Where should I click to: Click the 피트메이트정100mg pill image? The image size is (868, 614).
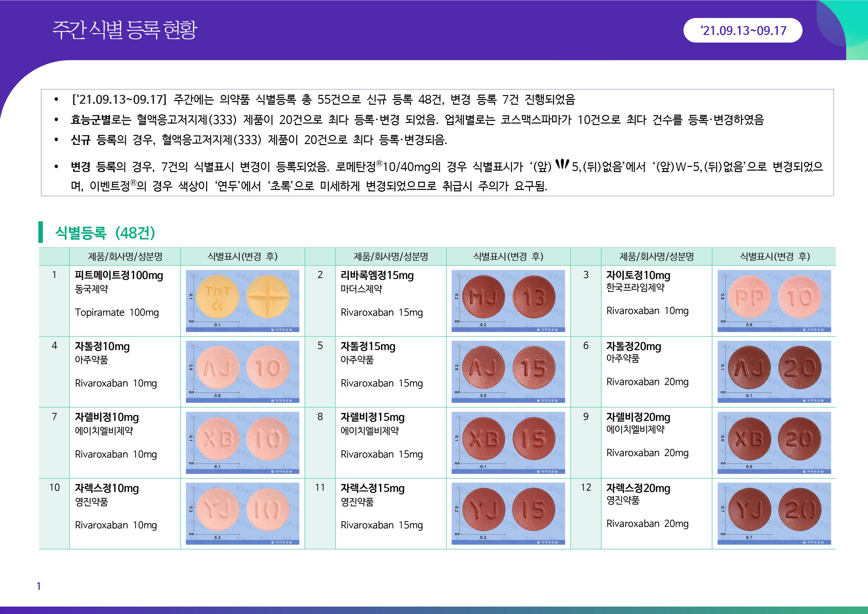pos(242,301)
